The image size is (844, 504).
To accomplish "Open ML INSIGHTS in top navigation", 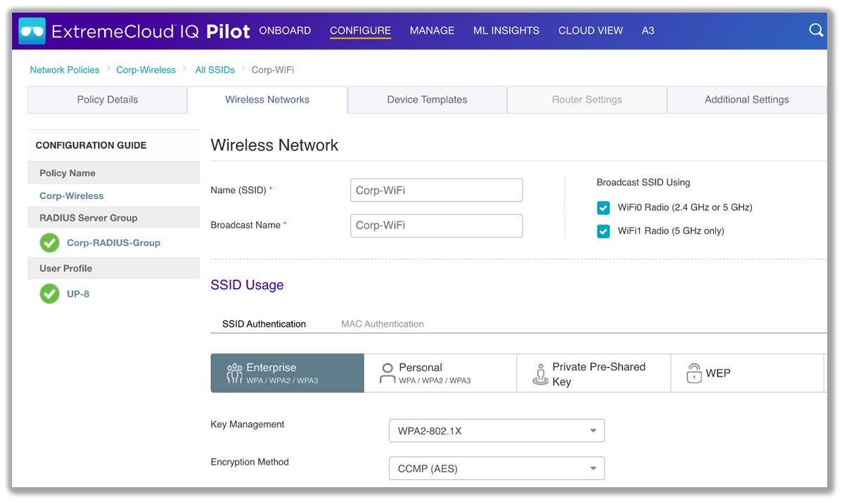I will click(x=506, y=31).
